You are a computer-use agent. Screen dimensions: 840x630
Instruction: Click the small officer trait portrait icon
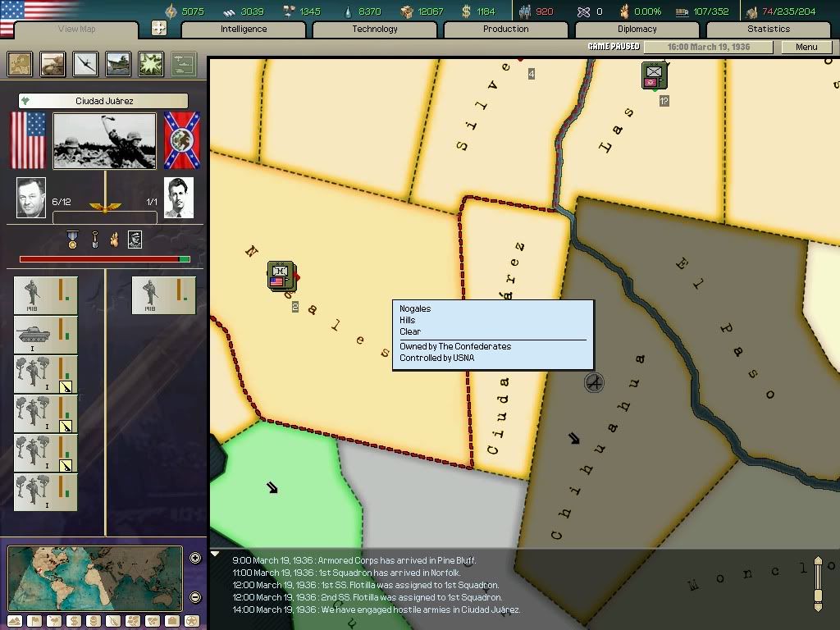pyautogui.click(x=135, y=240)
